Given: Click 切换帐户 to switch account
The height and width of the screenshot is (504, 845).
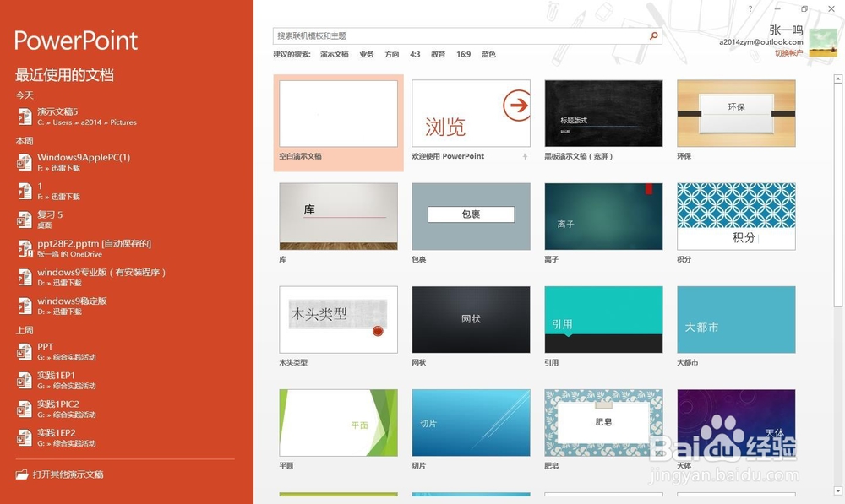Looking at the screenshot, I should 789,53.
